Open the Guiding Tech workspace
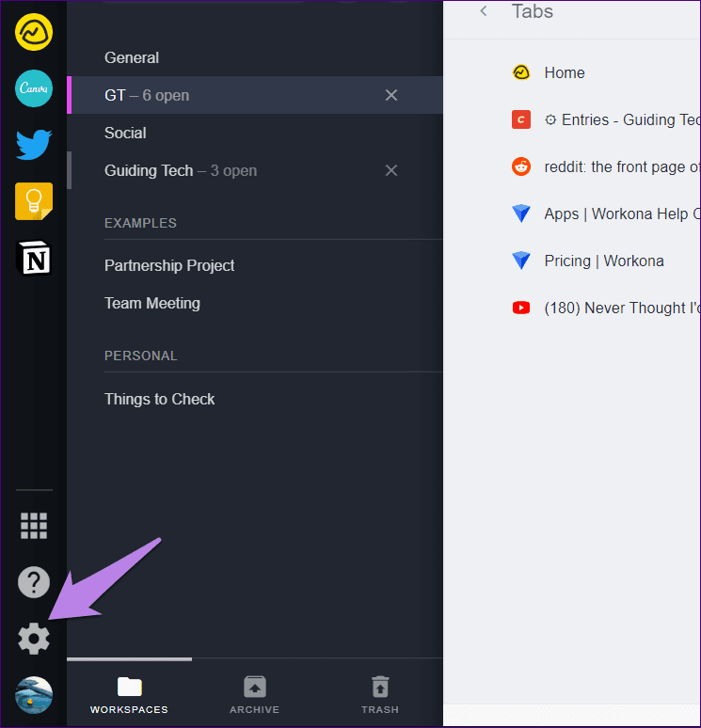The height and width of the screenshot is (728, 701). (255, 170)
